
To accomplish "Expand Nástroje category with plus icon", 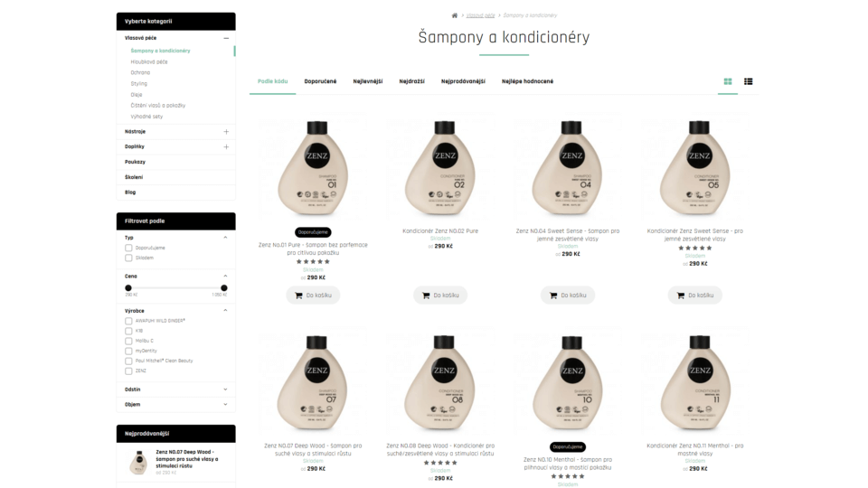I will coord(226,132).
